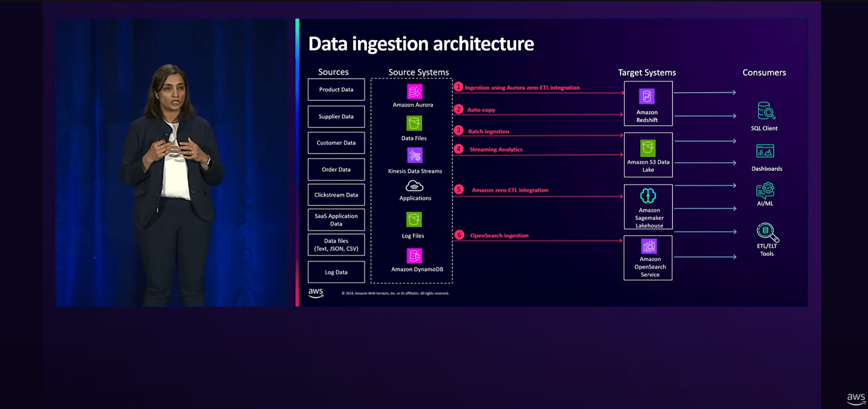868x409 pixels.
Task: Click the aws logo in the video corner
Action: 856,399
